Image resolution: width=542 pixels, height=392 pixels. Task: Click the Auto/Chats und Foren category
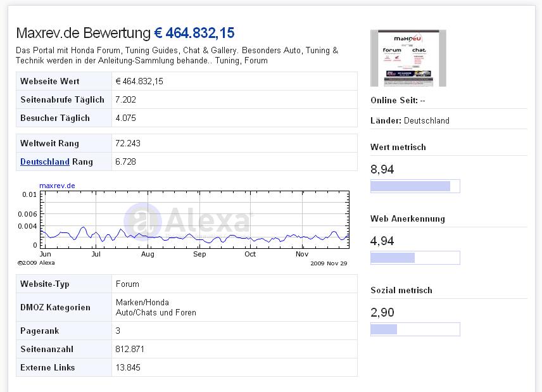(156, 312)
